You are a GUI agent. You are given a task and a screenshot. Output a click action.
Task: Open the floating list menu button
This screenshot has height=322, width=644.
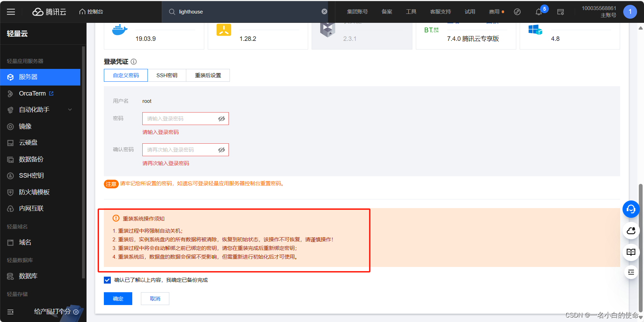coord(631,272)
